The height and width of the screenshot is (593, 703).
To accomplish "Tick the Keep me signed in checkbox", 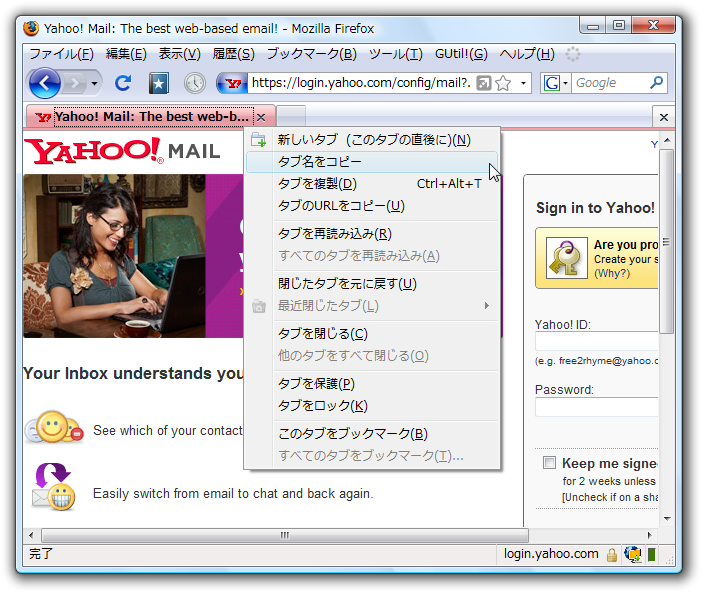I will point(549,462).
